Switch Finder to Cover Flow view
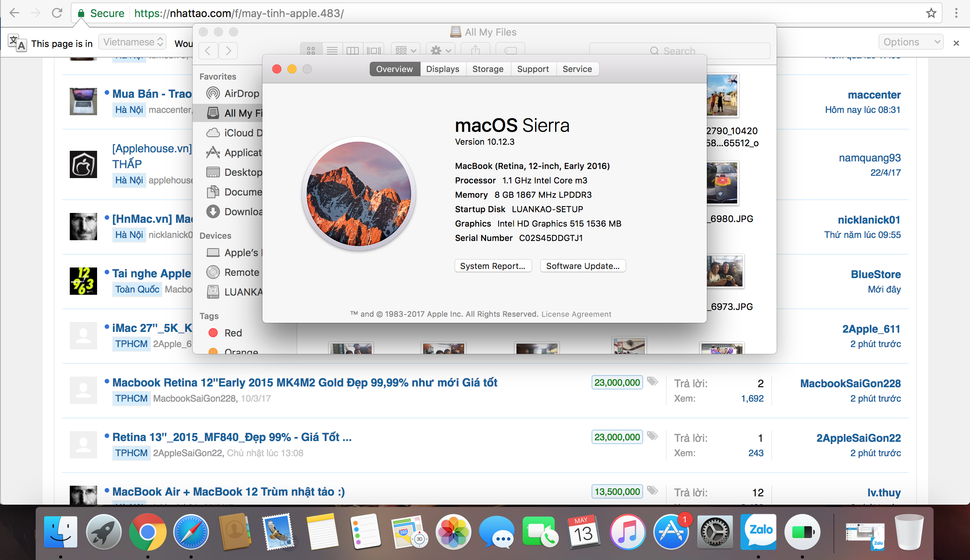The image size is (970, 560). coord(374,50)
